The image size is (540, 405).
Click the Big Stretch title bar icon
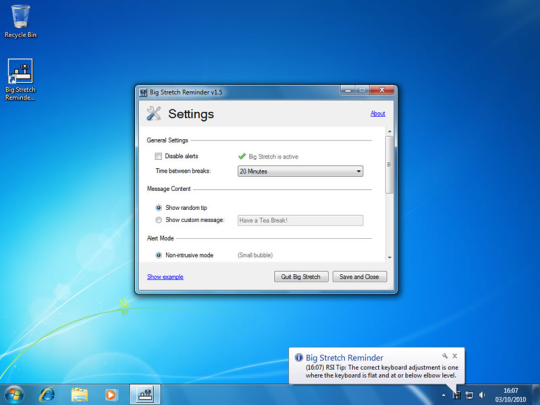click(143, 92)
